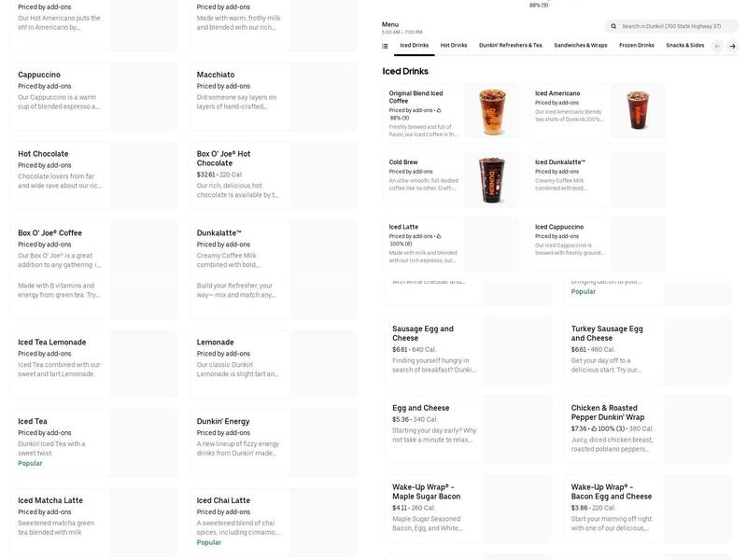Go to the Snacks & Sides tab
The image size is (747, 560).
[684, 45]
